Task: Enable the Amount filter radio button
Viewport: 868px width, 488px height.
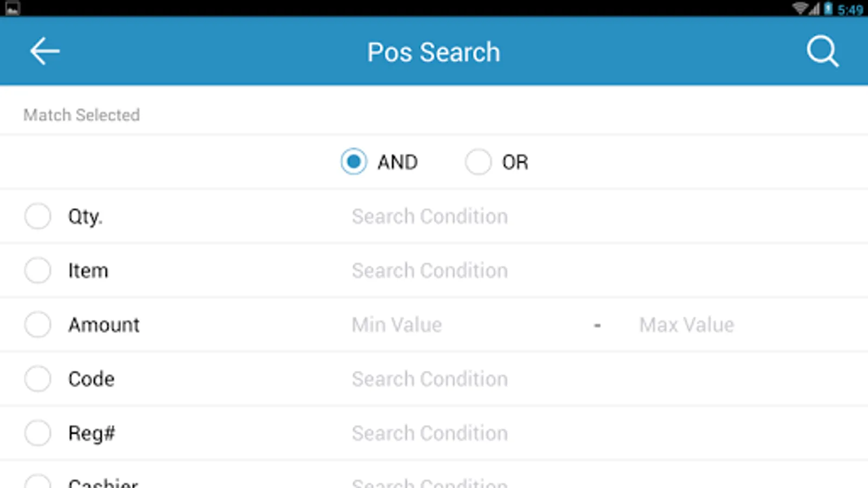Action: point(37,324)
